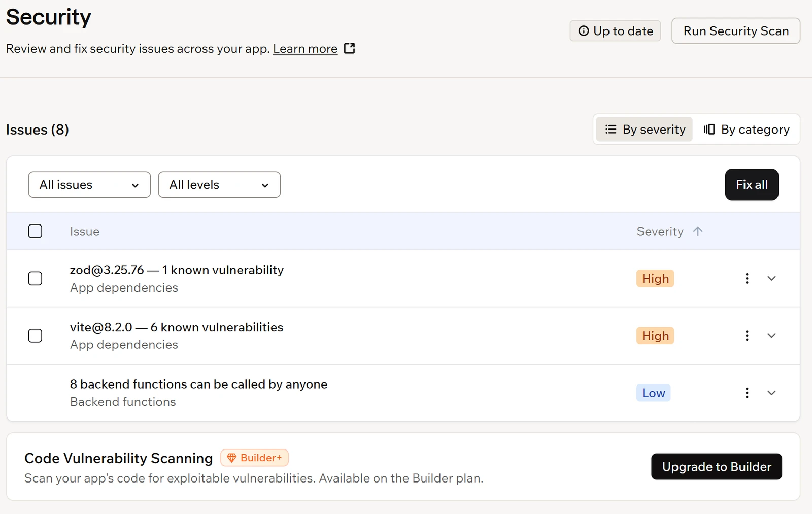Screen dimensions: 812x514
Task: Click the Severity sort arrow icon
Action: coord(698,231)
